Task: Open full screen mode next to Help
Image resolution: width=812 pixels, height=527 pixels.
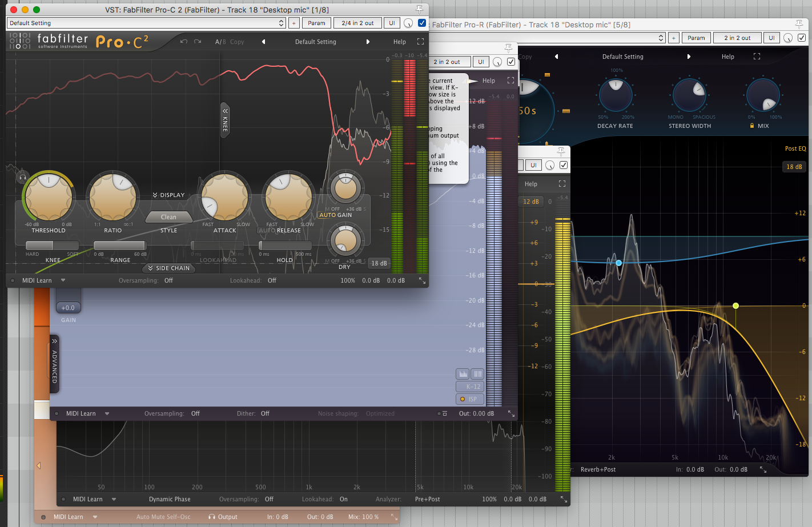Action: [x=421, y=41]
